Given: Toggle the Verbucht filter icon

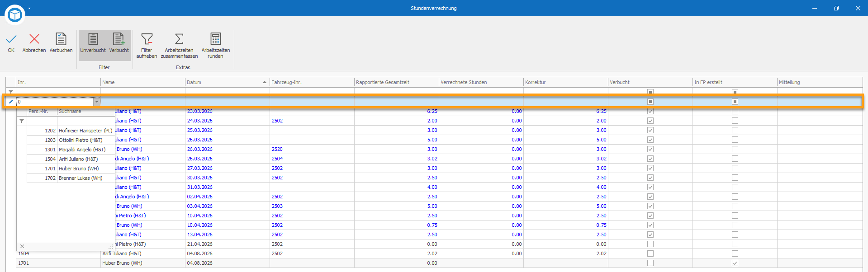Looking at the screenshot, I should tap(119, 39).
